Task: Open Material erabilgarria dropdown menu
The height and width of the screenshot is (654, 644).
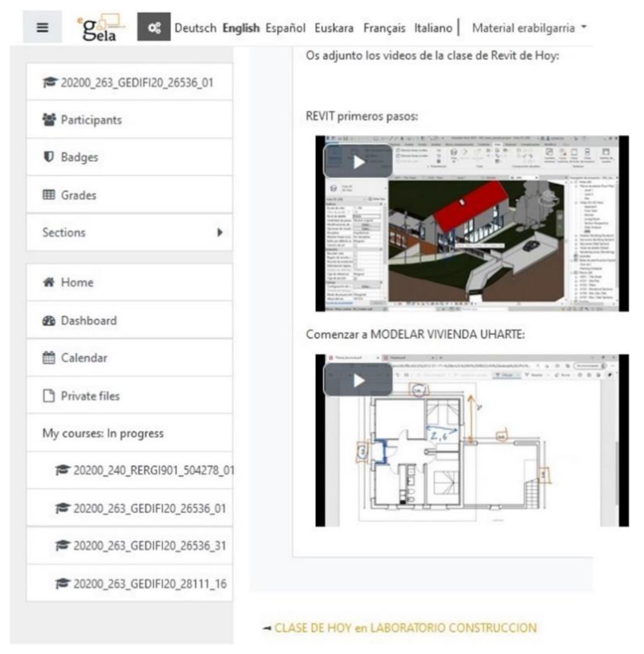Action: point(529,28)
